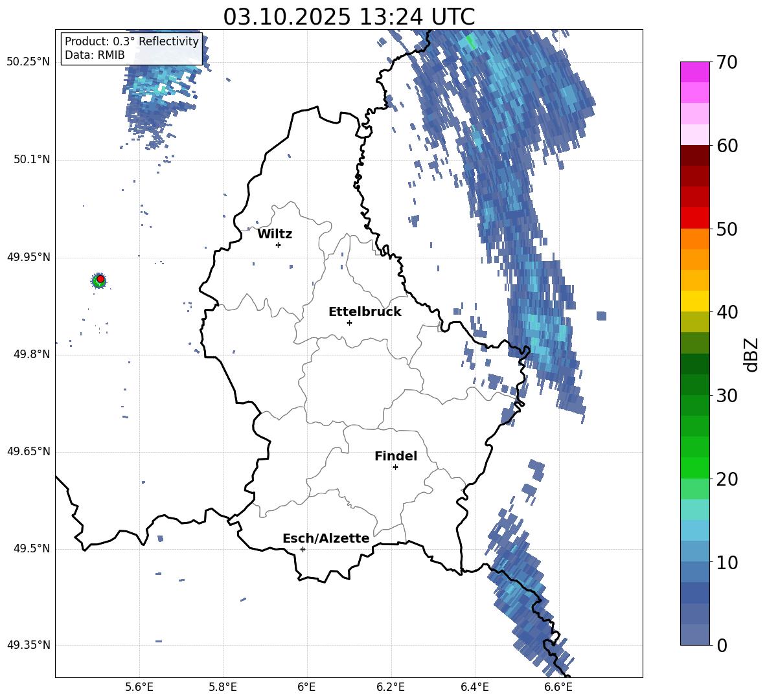Pick the orange swatch just below 50 dBZ

tap(694, 238)
